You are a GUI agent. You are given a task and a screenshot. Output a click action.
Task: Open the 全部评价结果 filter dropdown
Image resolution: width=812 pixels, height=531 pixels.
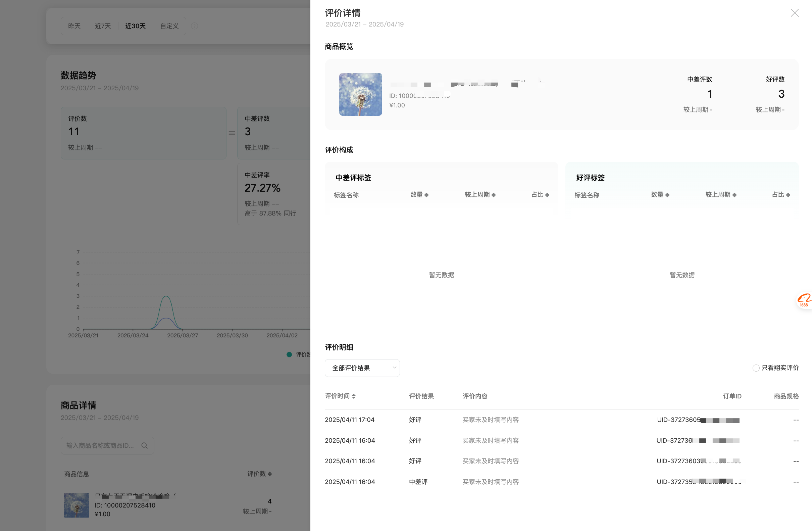tap(362, 368)
